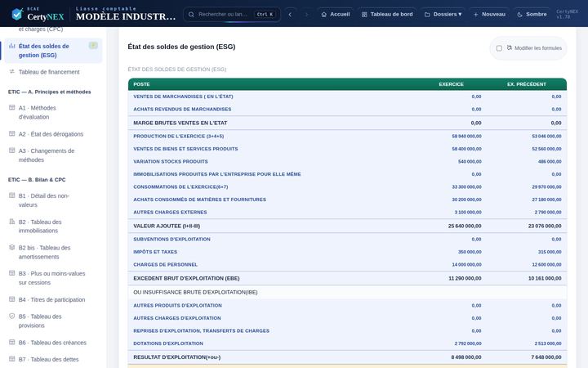Screen dimensions: 588x368
Task: Open Accueil from the top bar
Action: (336, 14)
